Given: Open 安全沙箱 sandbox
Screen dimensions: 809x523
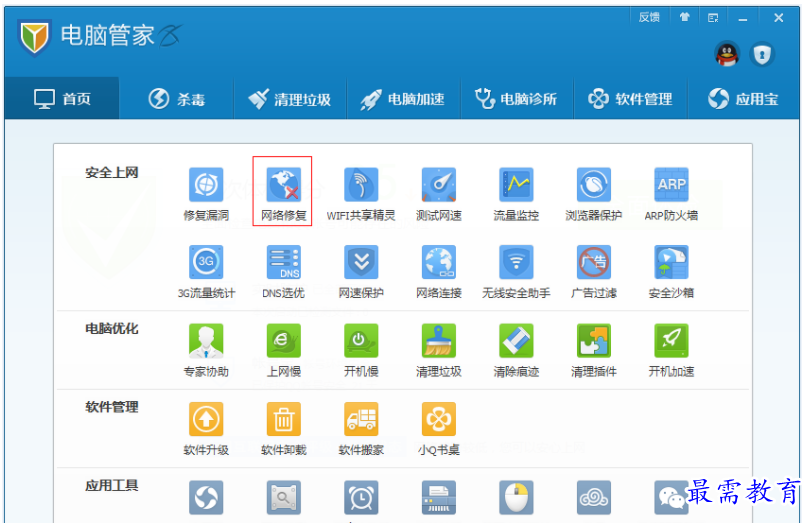Looking at the screenshot, I should click(671, 272).
